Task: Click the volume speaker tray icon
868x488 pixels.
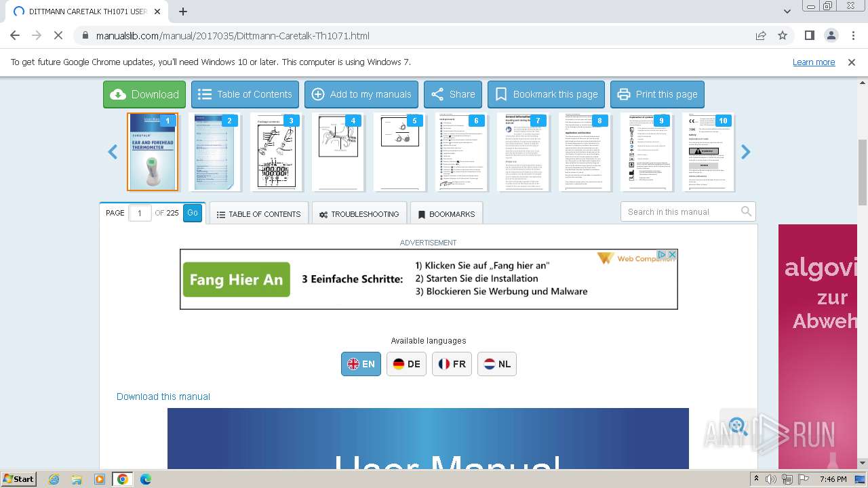Action: click(x=771, y=479)
